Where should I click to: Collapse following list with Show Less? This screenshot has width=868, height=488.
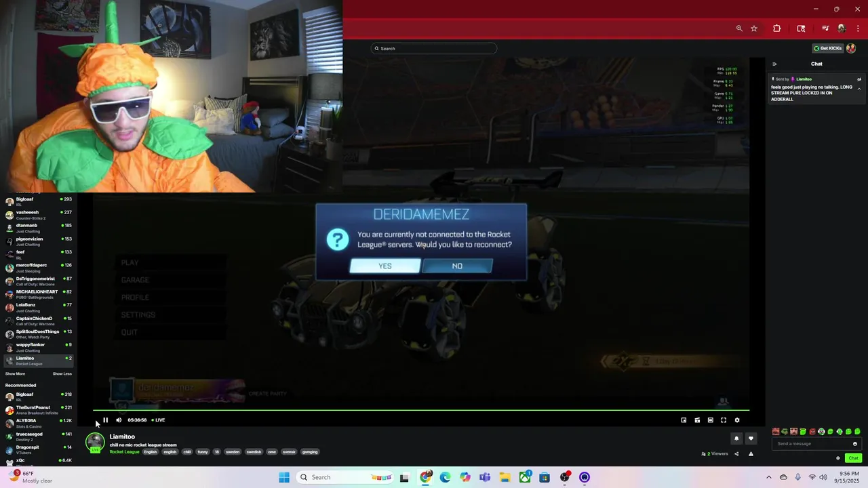(62, 373)
